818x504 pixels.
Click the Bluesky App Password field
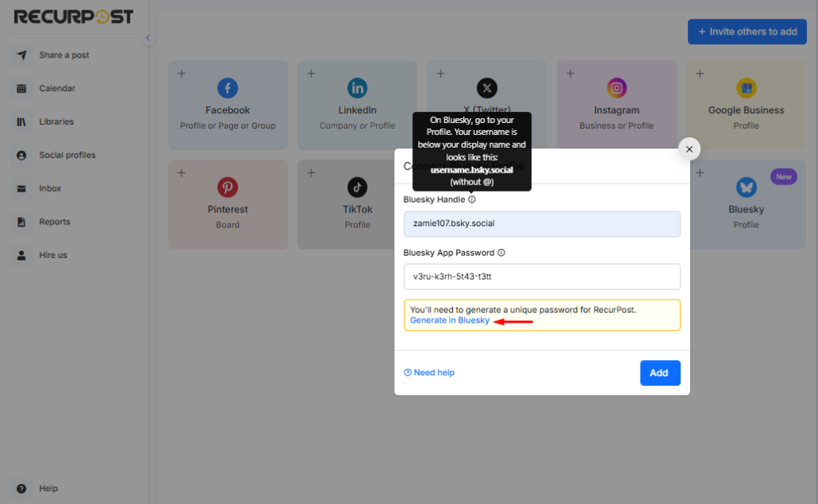click(x=542, y=276)
